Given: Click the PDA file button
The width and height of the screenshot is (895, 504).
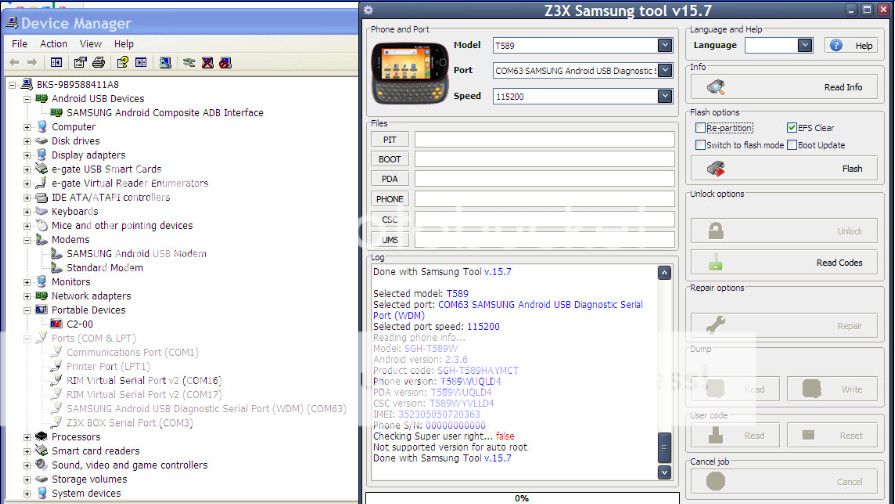Looking at the screenshot, I should [x=390, y=179].
